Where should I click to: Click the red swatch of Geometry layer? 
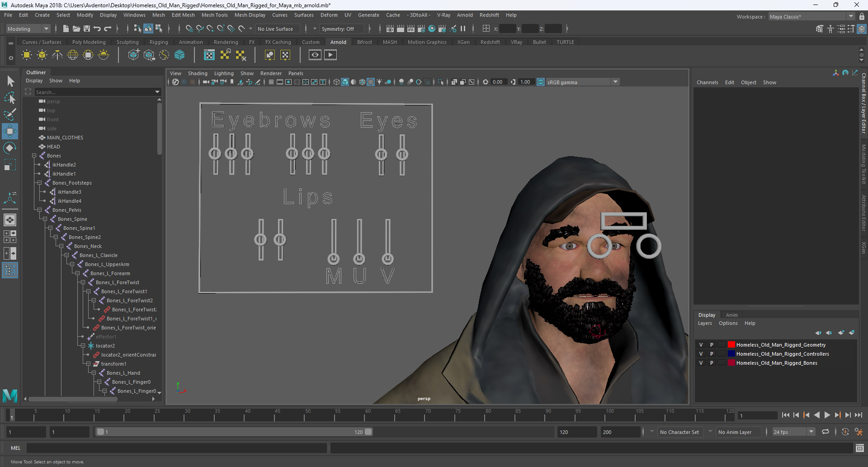click(731, 345)
